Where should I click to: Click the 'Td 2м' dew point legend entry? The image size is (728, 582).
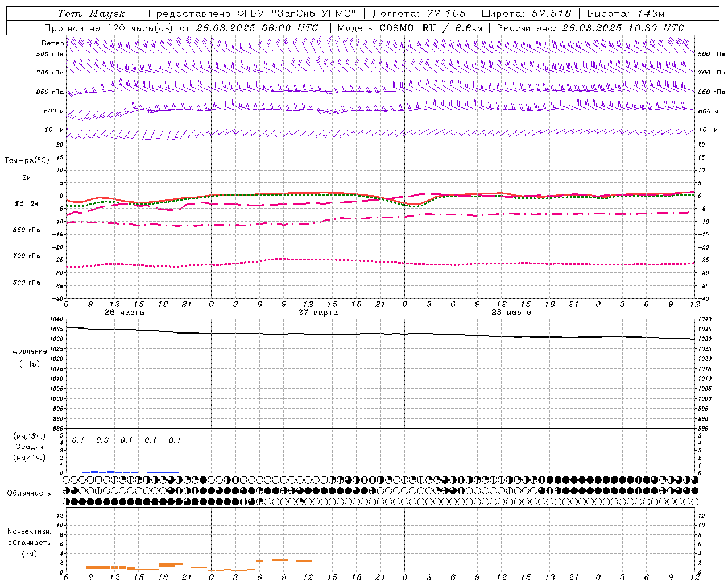tap(27, 203)
